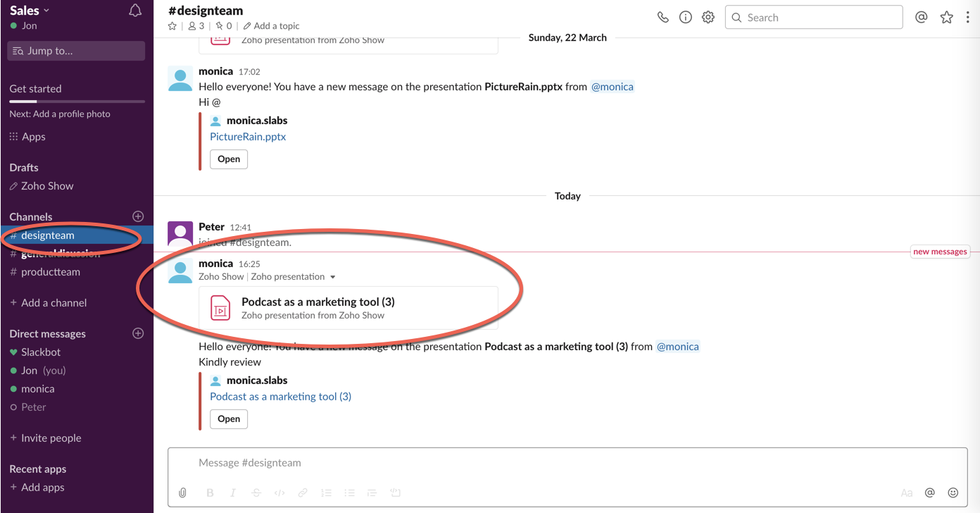Open the Sales workspace menu

30,10
